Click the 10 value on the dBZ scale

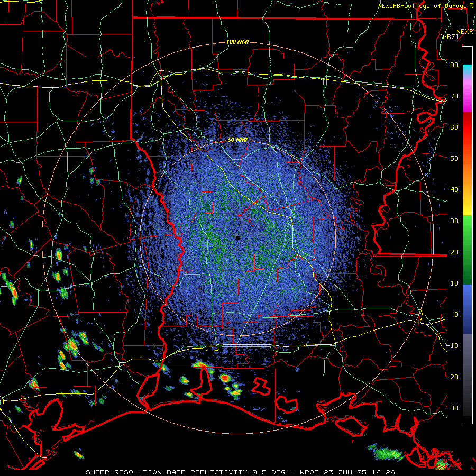(x=454, y=283)
